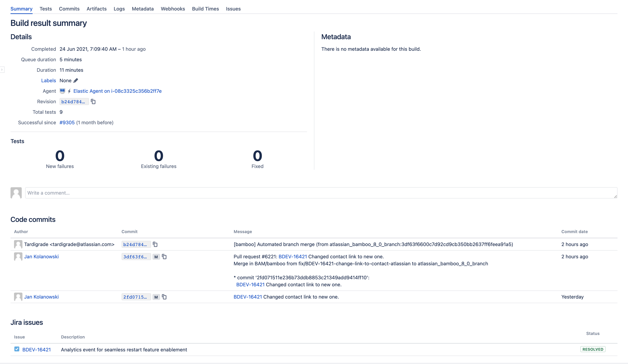Open commit 3df63f6 link

click(136, 257)
